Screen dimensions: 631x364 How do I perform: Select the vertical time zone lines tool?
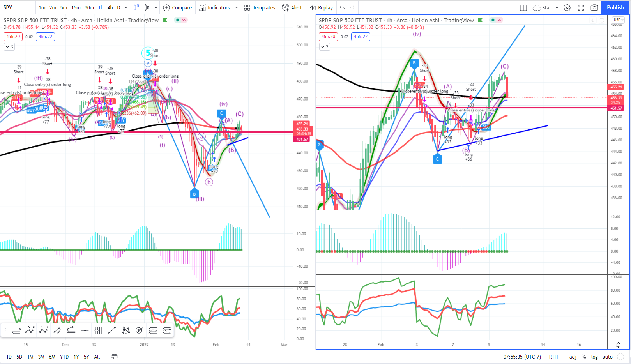[98, 330]
